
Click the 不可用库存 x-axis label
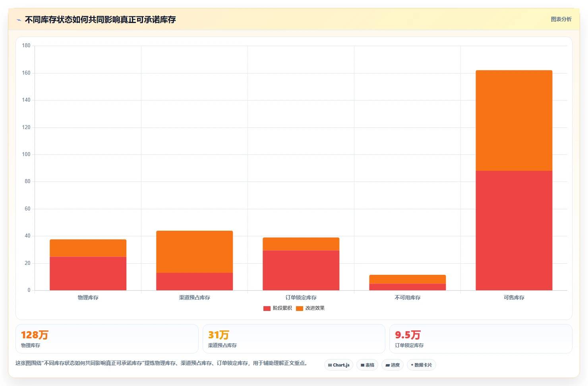[x=407, y=297]
